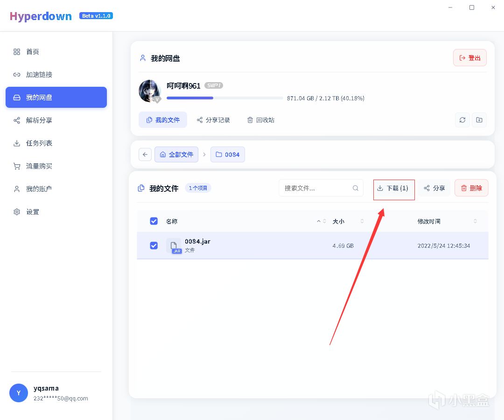Click the Beta v1.1.0 version badge
The width and height of the screenshot is (504, 420).
coord(96,16)
